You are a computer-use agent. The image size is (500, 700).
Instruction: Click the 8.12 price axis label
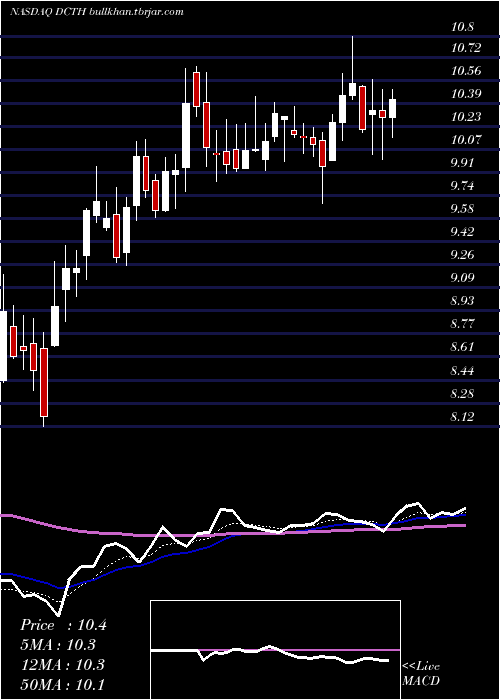coord(462,417)
